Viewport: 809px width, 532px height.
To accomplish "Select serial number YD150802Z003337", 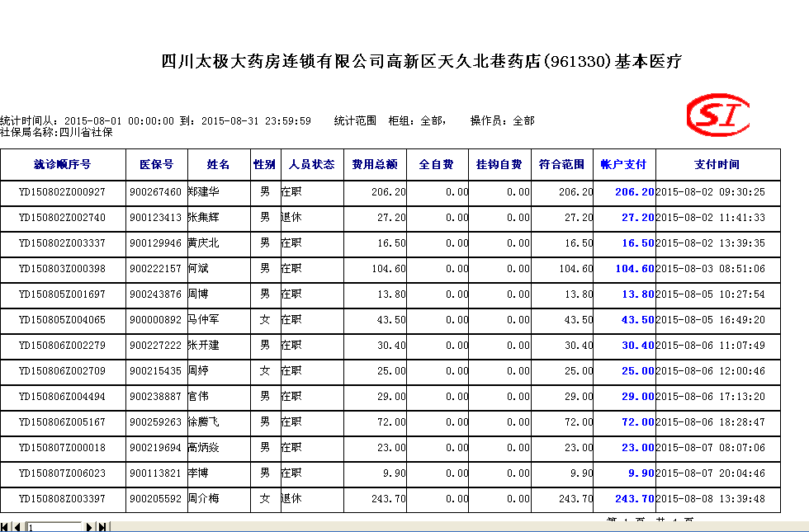I will point(63,243).
